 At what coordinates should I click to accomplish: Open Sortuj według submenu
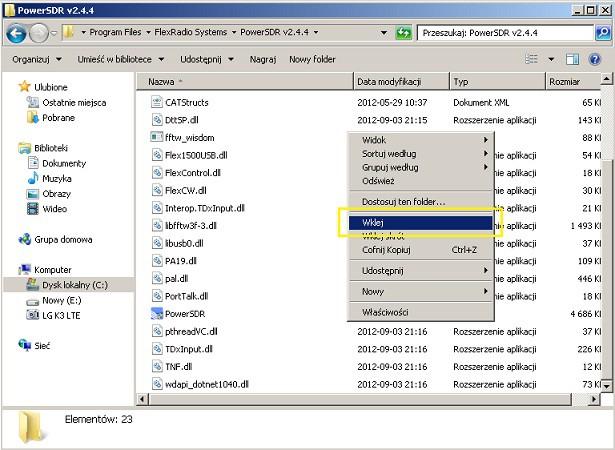420,154
